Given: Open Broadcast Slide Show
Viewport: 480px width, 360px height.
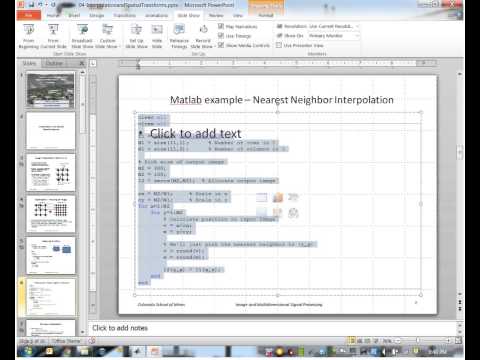Looking at the screenshot, I should pos(82,36).
